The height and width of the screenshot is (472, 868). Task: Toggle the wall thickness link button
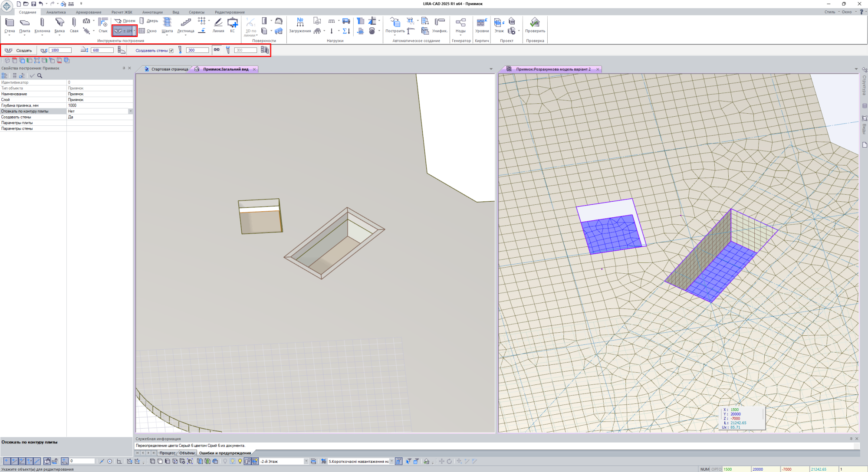(217, 50)
